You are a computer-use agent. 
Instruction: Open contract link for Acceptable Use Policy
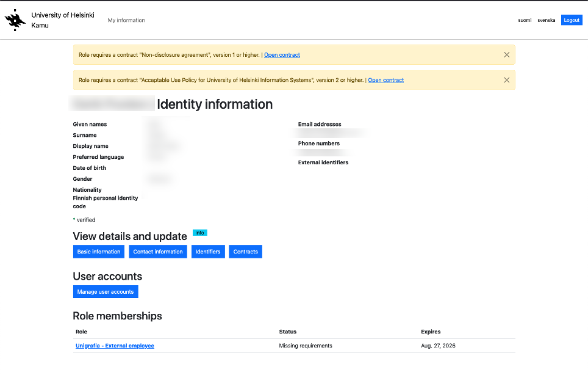click(x=385, y=80)
